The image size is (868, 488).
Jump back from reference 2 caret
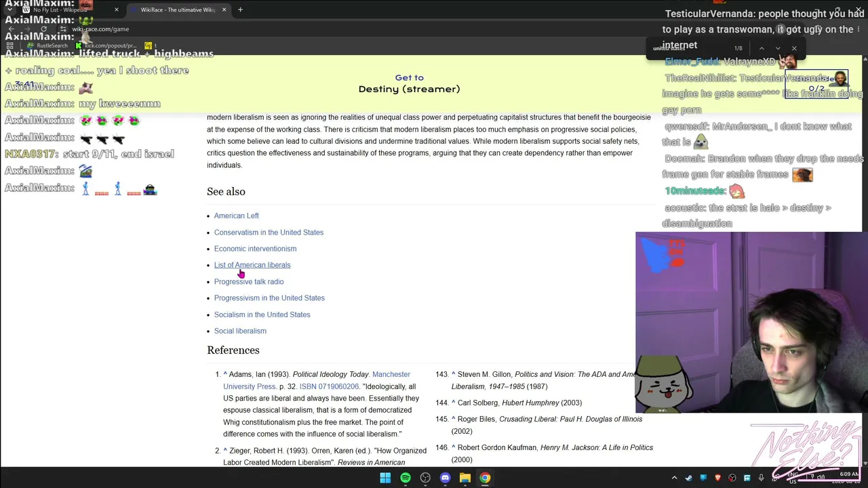coord(226,451)
